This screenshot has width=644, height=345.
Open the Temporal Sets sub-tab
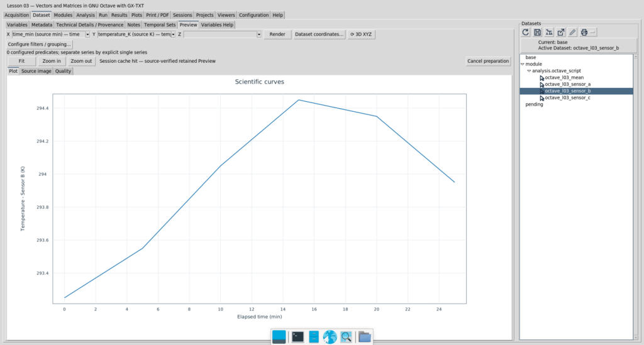(x=160, y=25)
